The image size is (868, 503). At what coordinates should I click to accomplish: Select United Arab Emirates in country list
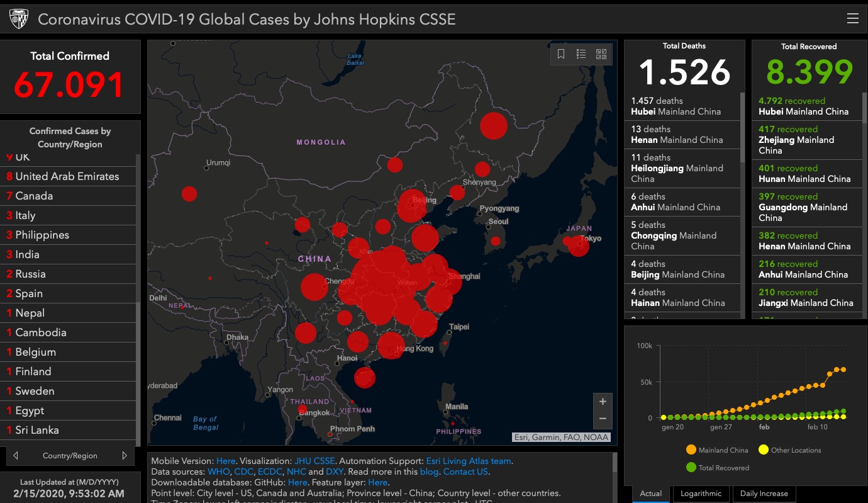pyautogui.click(x=68, y=176)
